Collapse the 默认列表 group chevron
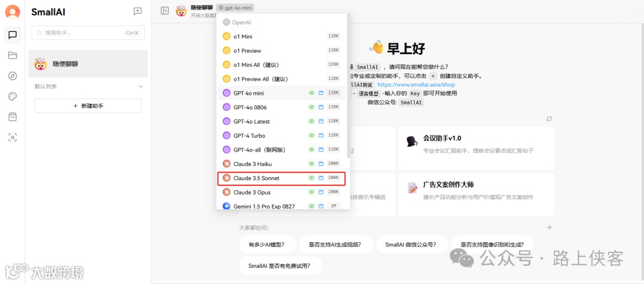 point(141,87)
